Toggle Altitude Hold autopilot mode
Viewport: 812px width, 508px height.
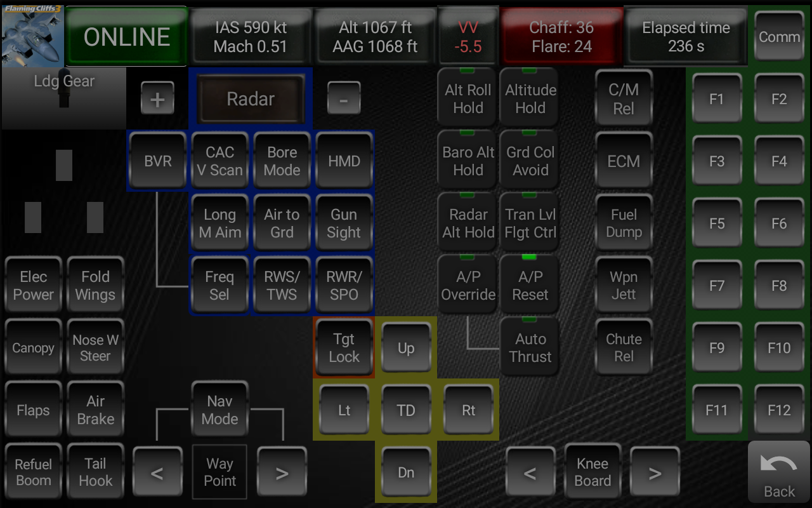point(530,99)
